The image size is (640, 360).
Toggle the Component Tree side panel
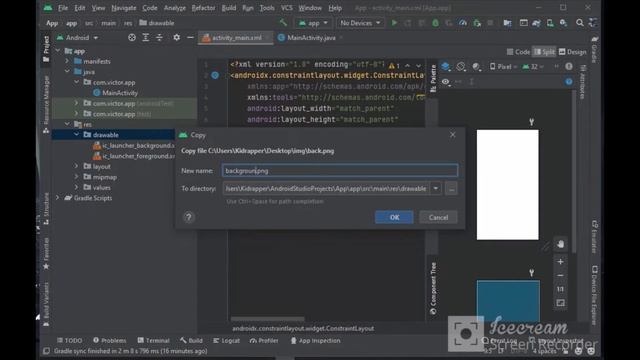[433, 288]
